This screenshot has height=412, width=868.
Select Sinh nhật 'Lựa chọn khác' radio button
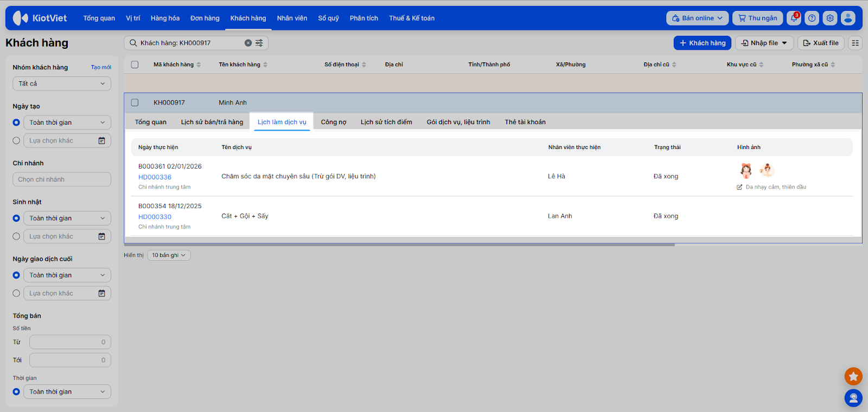pos(16,236)
